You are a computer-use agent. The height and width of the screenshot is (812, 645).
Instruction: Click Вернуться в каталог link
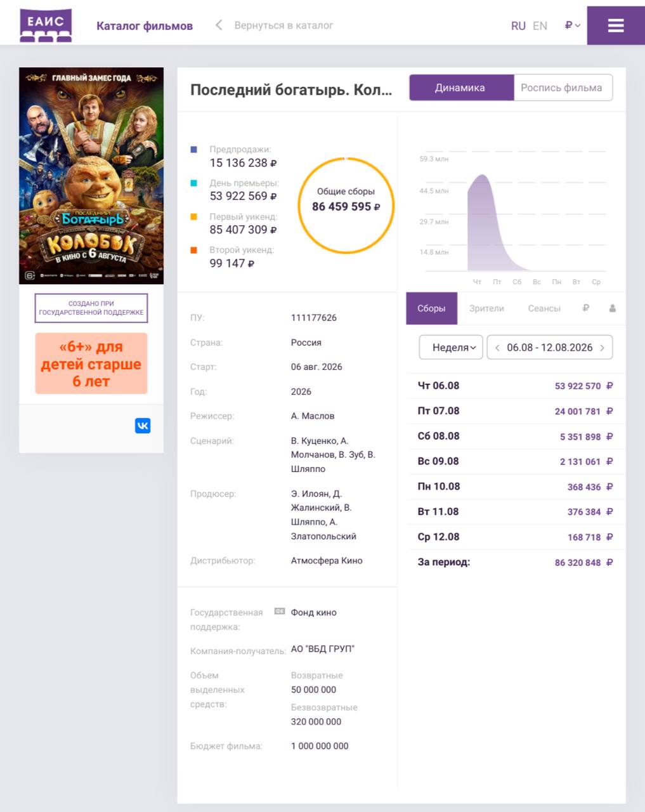coord(283,25)
